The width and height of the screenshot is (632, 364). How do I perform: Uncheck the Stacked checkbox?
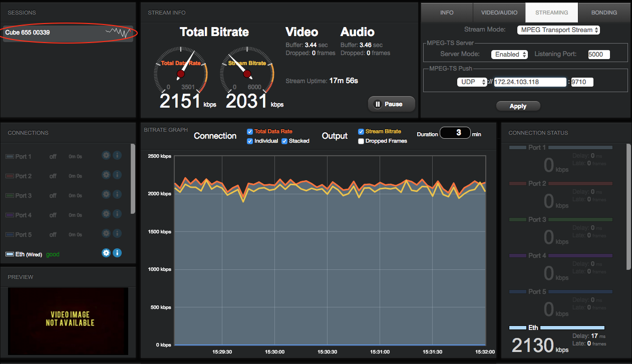(284, 141)
